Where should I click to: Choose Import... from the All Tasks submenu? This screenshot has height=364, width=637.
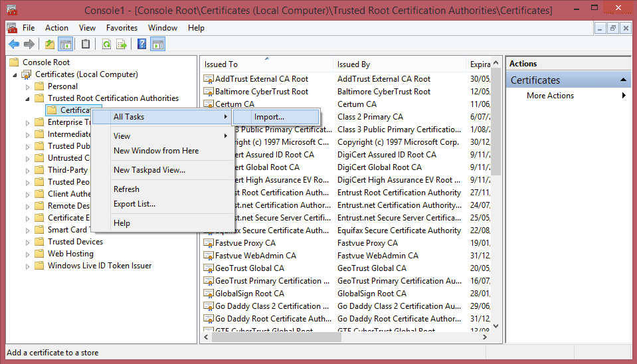[x=276, y=117]
